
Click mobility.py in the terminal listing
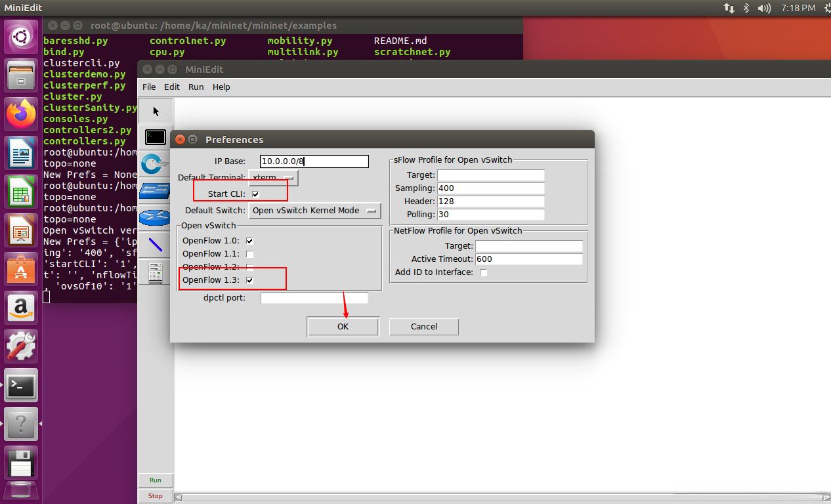(x=300, y=41)
